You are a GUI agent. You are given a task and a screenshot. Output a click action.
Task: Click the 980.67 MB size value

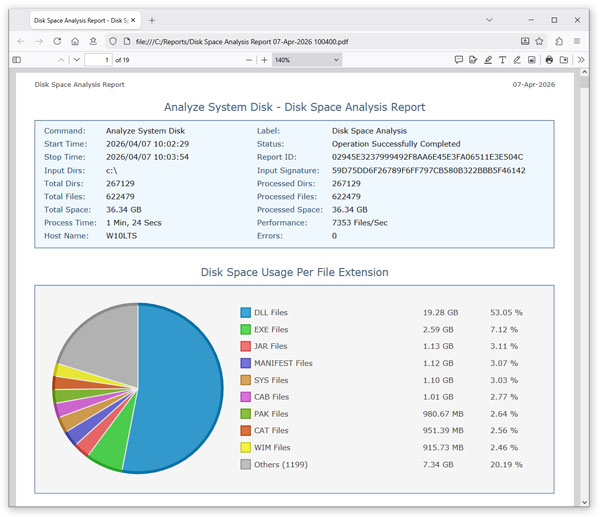tap(443, 414)
